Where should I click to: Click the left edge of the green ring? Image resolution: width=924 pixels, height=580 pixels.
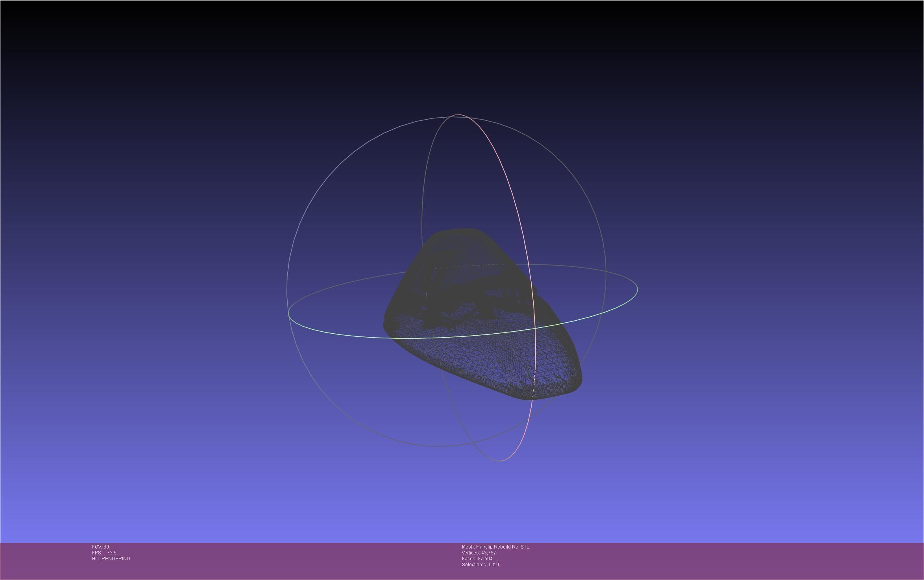coord(289,314)
